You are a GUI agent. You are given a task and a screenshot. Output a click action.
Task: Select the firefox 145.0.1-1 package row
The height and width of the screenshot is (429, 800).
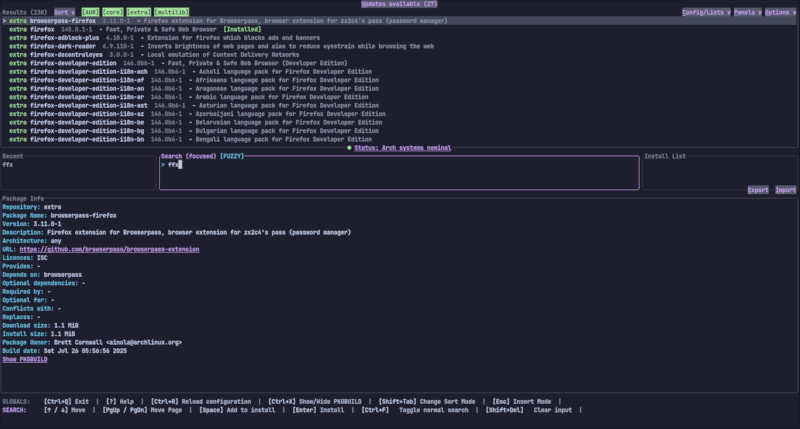(399, 30)
